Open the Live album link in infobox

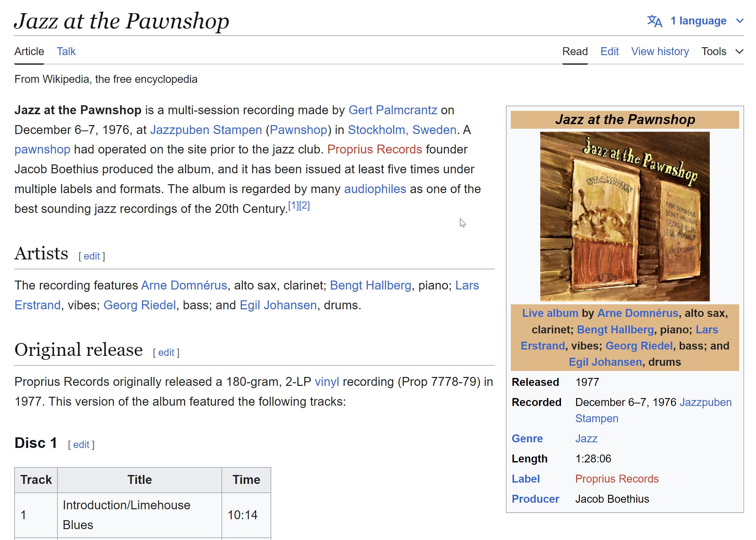(x=550, y=313)
